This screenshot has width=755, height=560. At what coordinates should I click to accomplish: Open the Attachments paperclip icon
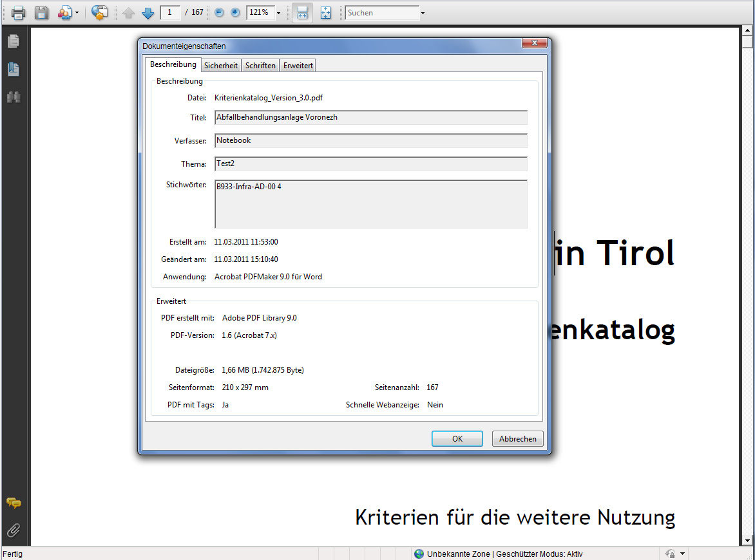[14, 530]
